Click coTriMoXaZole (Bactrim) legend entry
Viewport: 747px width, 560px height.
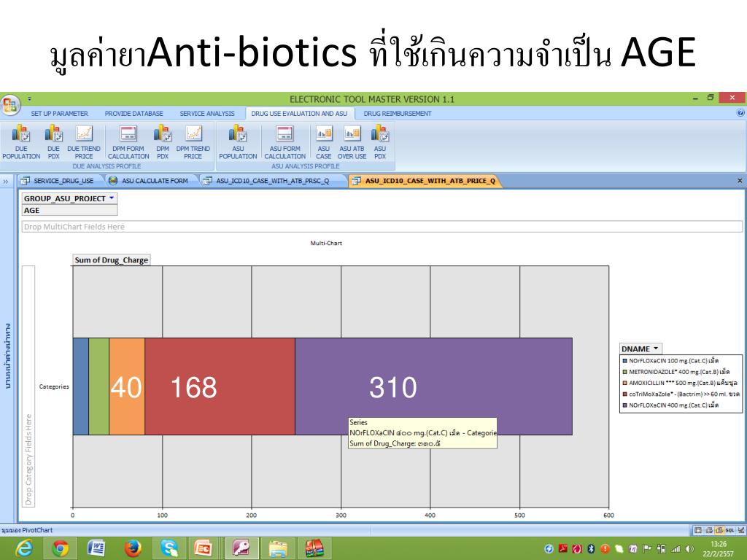click(x=681, y=394)
